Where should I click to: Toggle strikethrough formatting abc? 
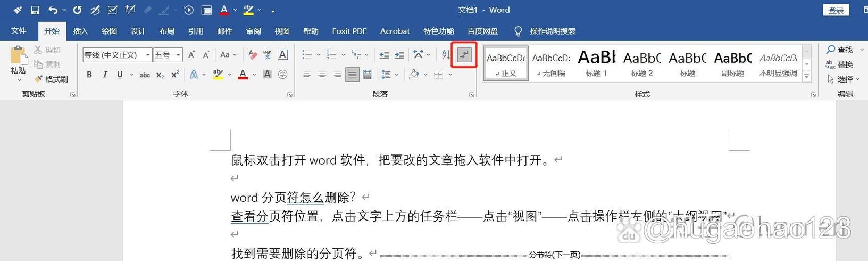[145, 75]
